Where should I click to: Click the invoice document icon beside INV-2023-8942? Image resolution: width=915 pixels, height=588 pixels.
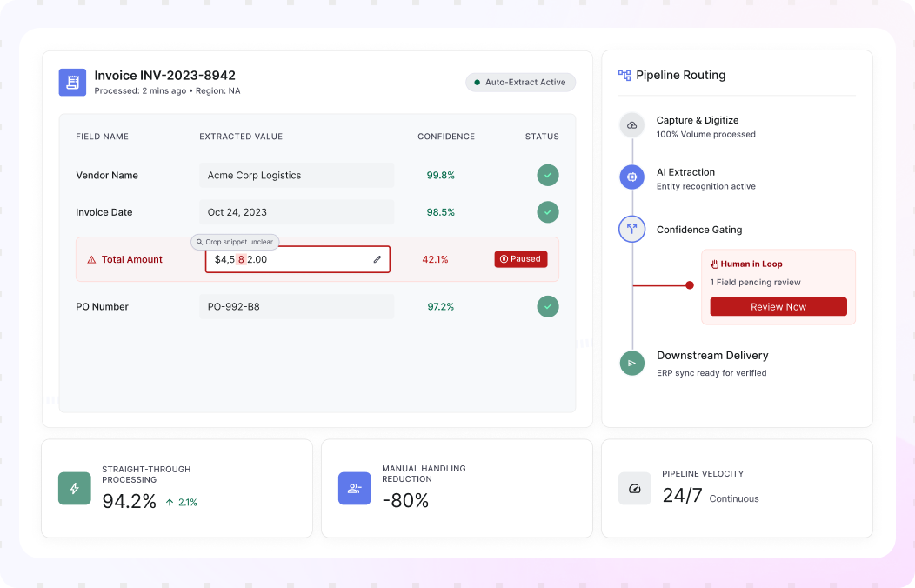pyautogui.click(x=72, y=83)
